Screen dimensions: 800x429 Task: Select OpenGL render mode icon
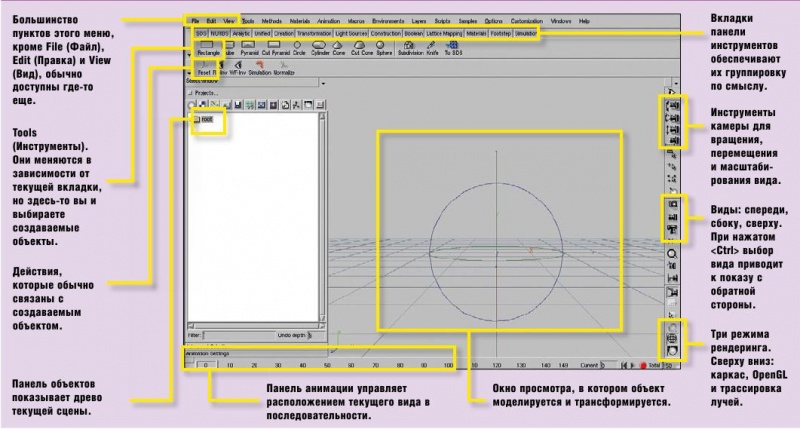tap(672, 339)
